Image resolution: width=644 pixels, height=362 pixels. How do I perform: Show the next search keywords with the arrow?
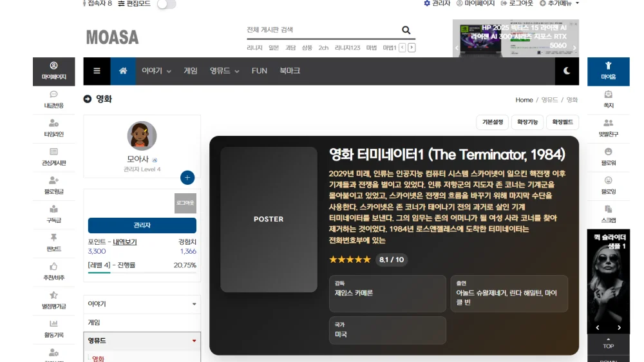(x=412, y=48)
